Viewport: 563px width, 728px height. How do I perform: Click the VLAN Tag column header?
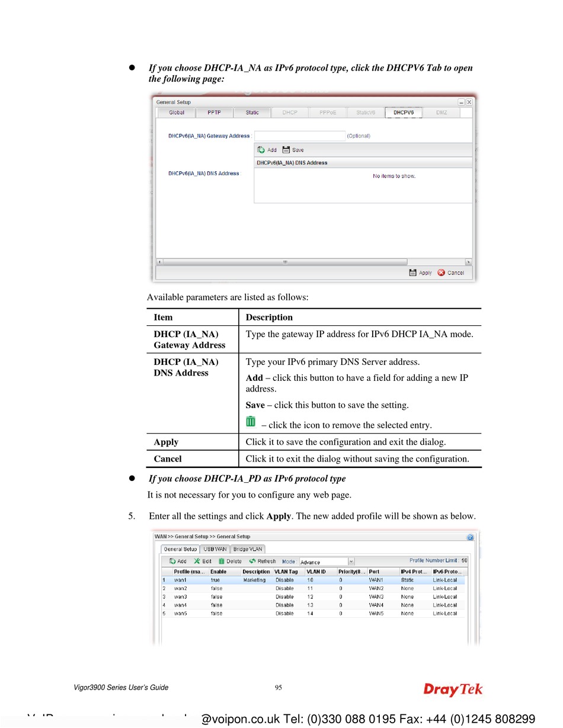tap(289, 572)
